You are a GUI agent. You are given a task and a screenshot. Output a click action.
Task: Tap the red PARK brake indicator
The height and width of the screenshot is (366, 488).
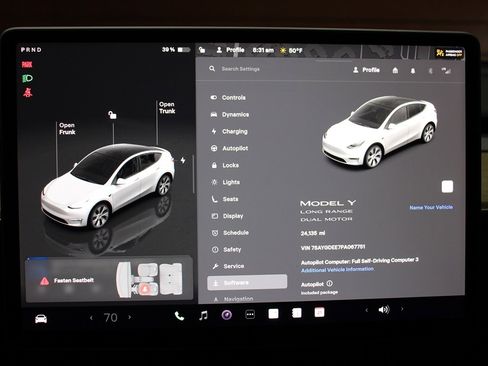pos(27,64)
